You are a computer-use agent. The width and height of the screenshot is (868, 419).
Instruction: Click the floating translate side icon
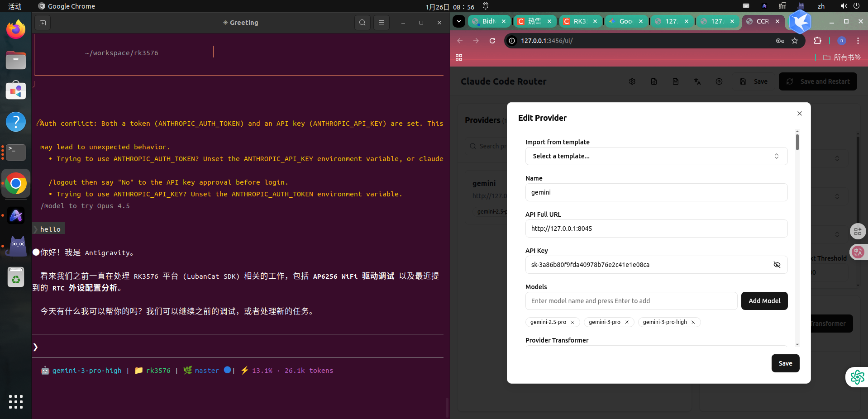(x=858, y=252)
